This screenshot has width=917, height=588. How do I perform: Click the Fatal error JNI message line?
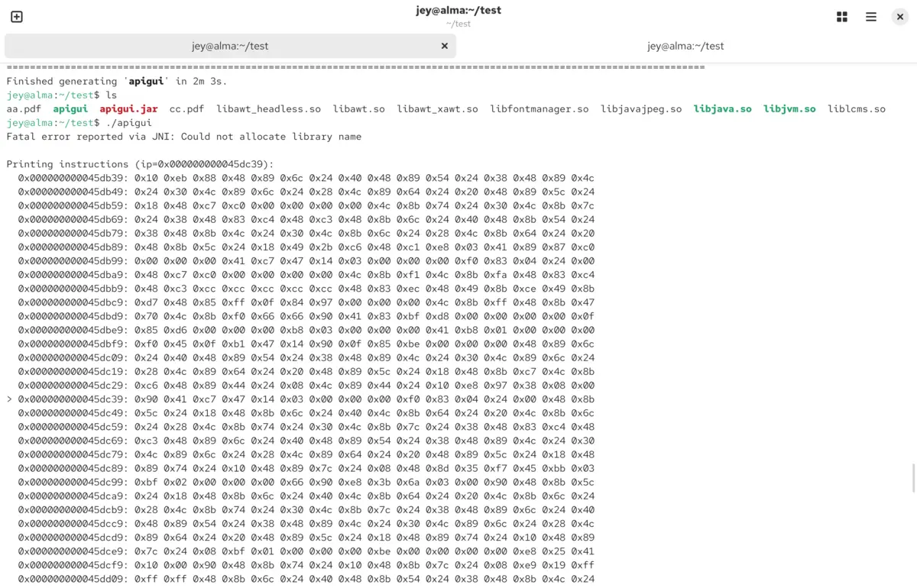point(183,137)
